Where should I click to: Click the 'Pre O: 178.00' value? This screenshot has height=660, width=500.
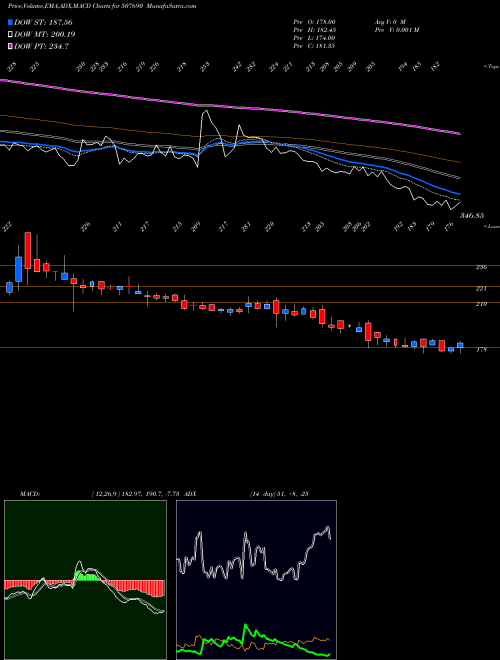314,21
